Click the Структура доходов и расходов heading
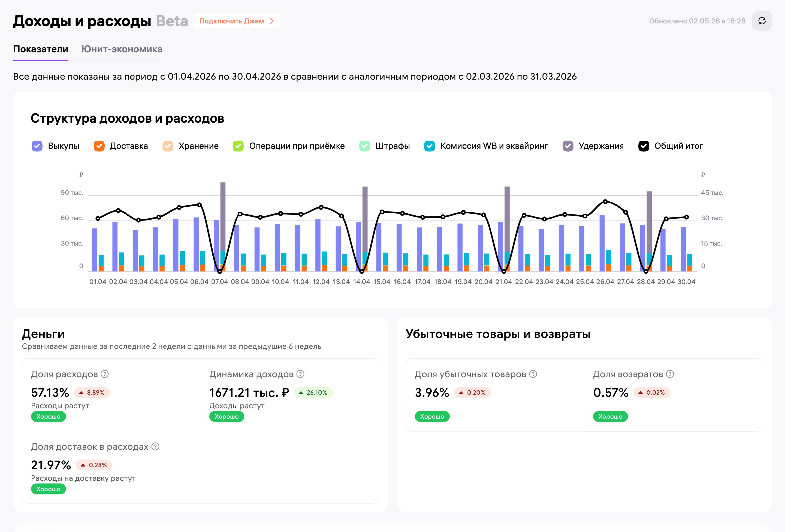This screenshot has width=785, height=532. pos(127,119)
